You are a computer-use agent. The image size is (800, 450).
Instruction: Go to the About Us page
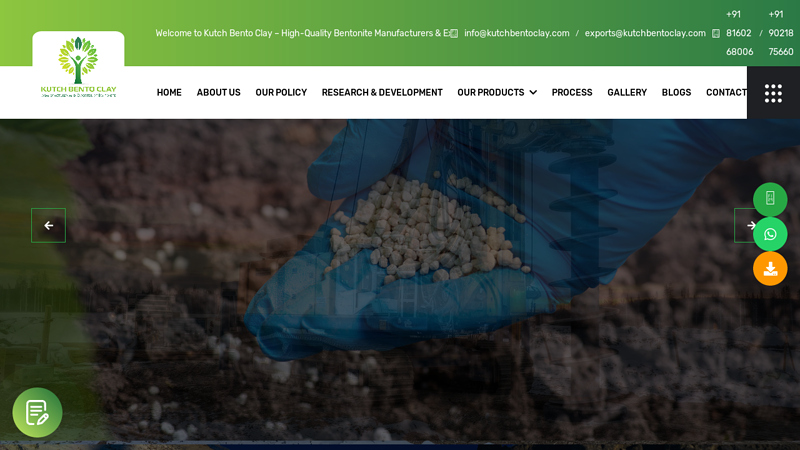(218, 92)
